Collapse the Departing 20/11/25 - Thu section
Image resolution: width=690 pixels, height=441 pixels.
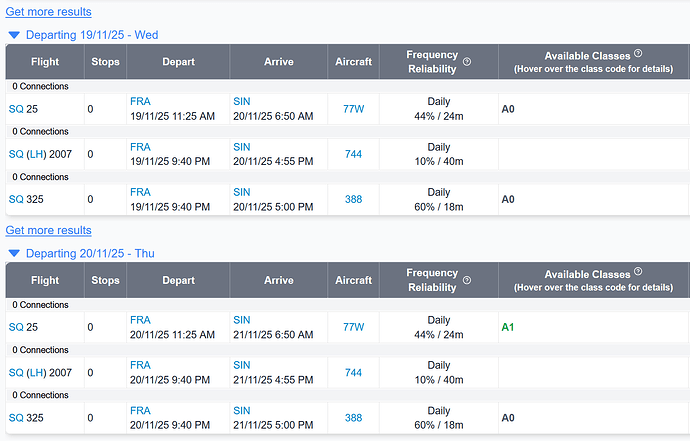tap(13, 253)
